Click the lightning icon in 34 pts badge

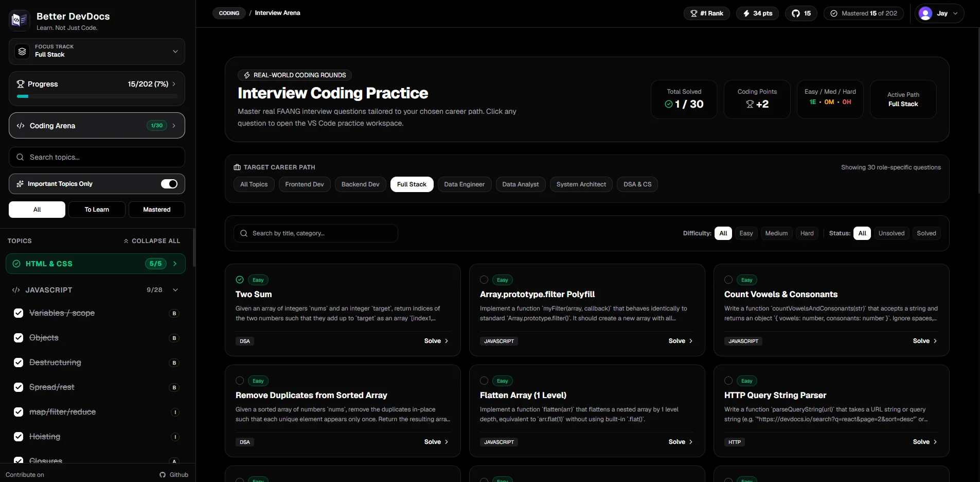pyautogui.click(x=746, y=13)
